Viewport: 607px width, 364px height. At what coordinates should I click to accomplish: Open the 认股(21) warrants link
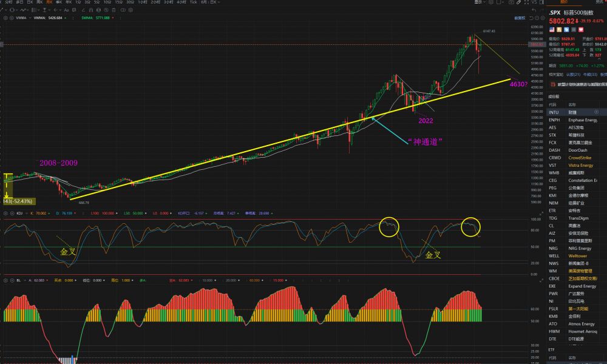pos(573,74)
